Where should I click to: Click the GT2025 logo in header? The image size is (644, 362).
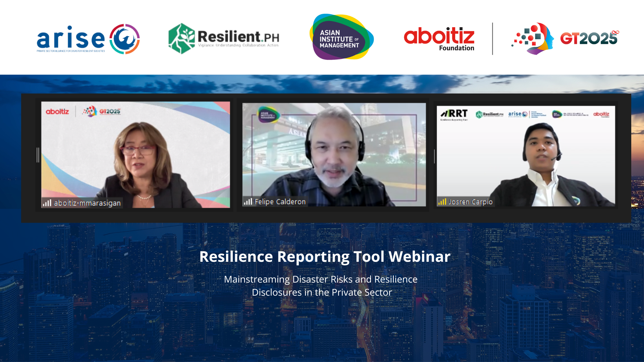pos(565,39)
